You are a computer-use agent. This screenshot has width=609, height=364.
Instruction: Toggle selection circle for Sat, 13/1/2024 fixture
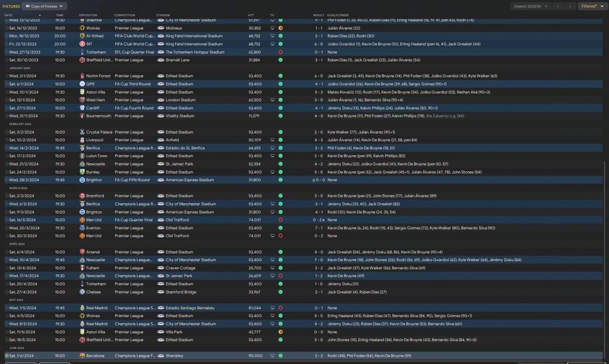pyautogui.click(x=7, y=100)
